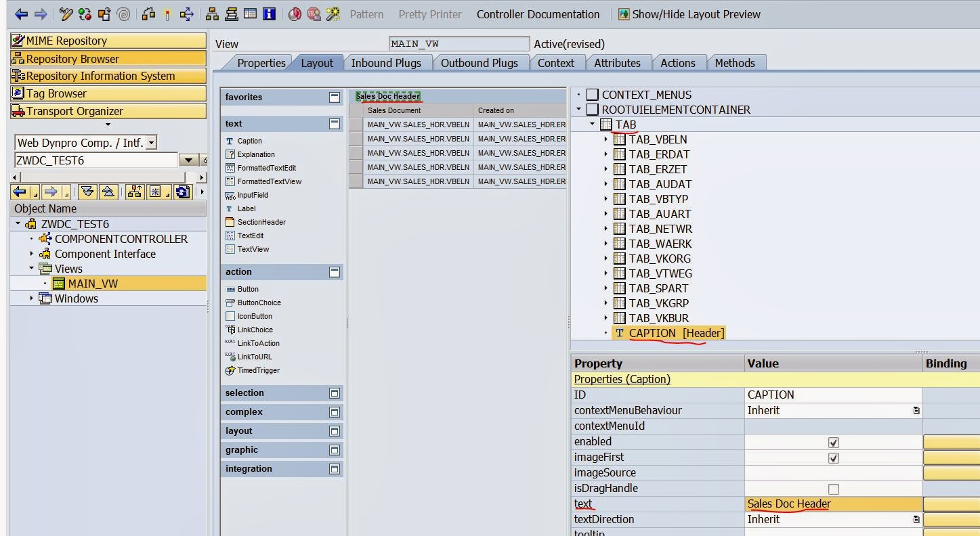
Task: Click the blue back arrow in top toolbar
Action: [21, 14]
